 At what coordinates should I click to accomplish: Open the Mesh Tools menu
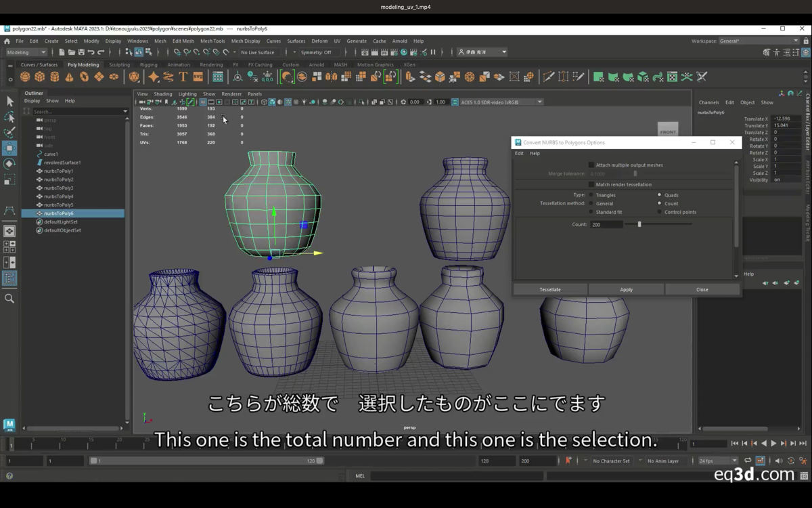pos(212,41)
